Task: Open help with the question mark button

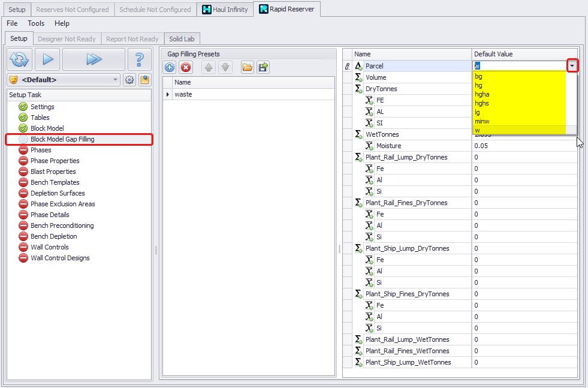Action: tap(139, 59)
